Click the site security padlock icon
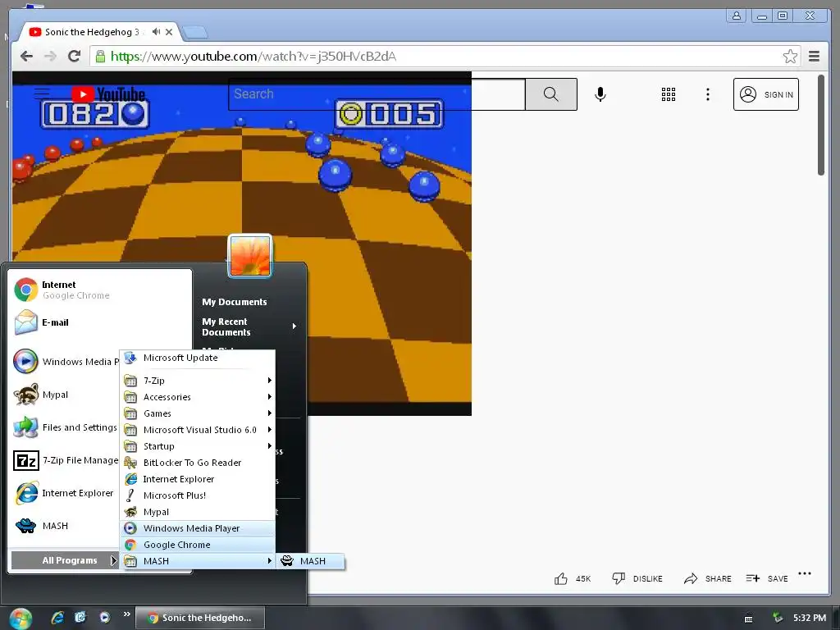Screen dimensions: 840x630 coord(100,57)
